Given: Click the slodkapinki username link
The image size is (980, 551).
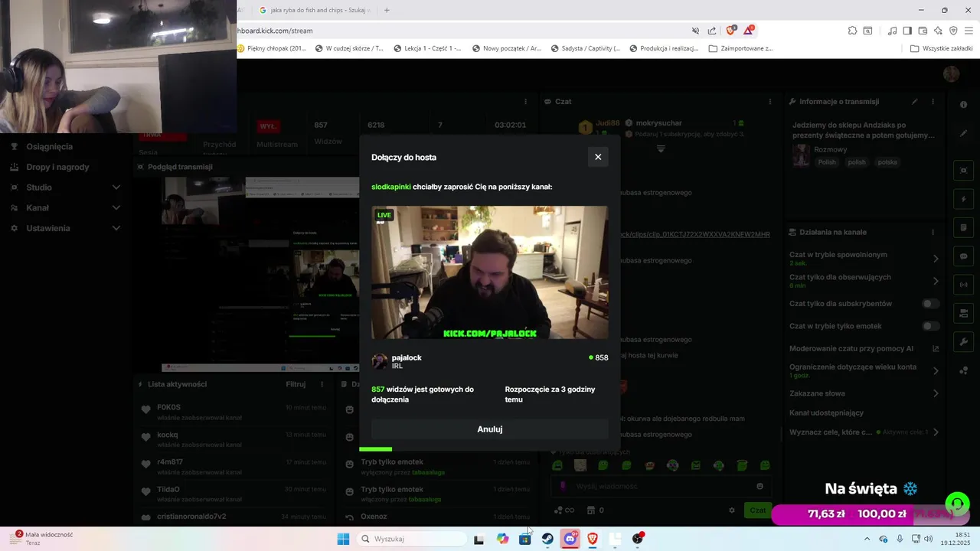Looking at the screenshot, I should [x=391, y=187].
